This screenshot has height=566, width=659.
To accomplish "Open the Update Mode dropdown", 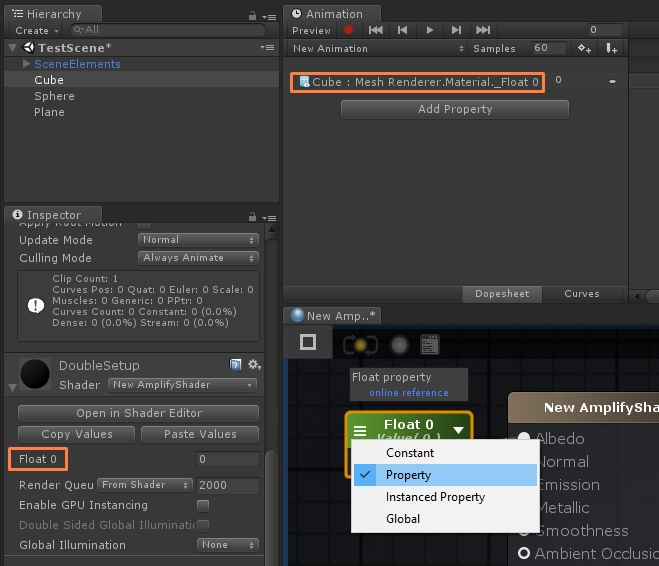I will point(198,240).
